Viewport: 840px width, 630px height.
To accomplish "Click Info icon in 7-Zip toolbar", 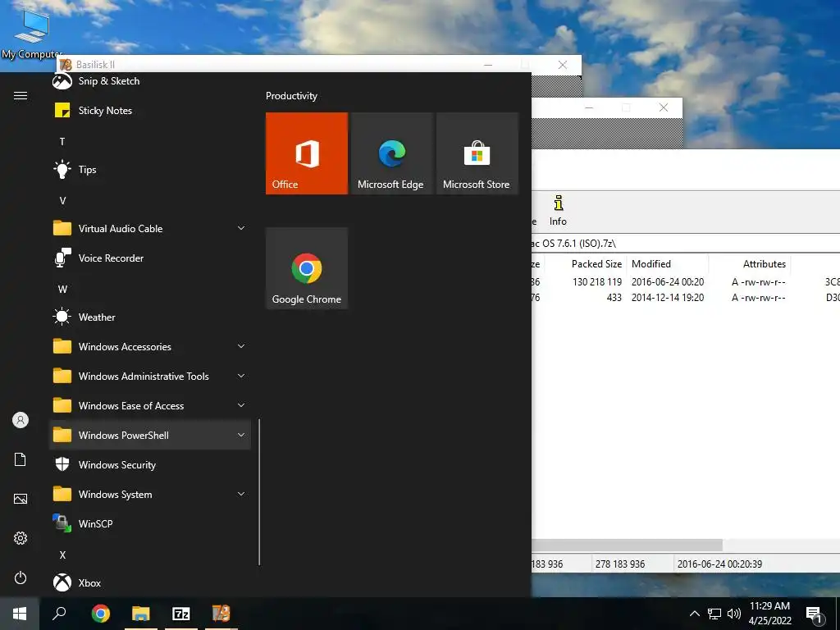I will pyautogui.click(x=558, y=211).
